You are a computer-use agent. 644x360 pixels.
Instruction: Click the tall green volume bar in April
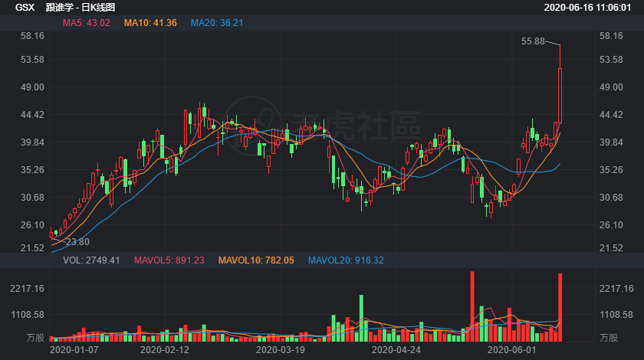(361, 318)
